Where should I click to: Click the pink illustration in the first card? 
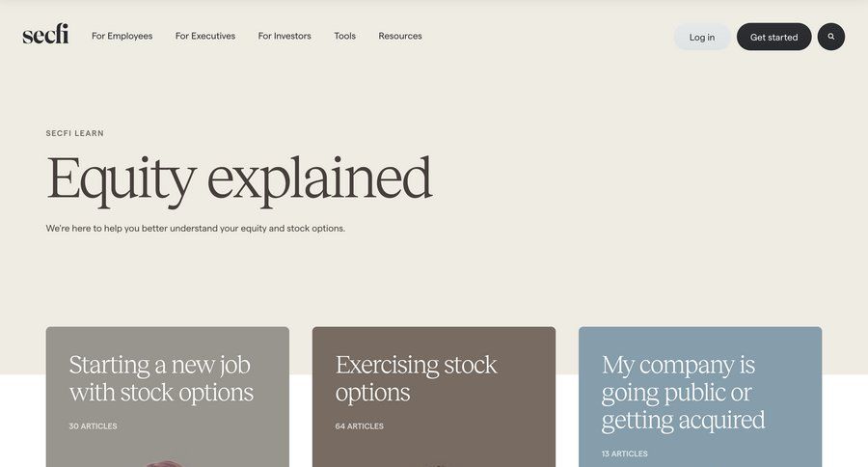point(166,463)
